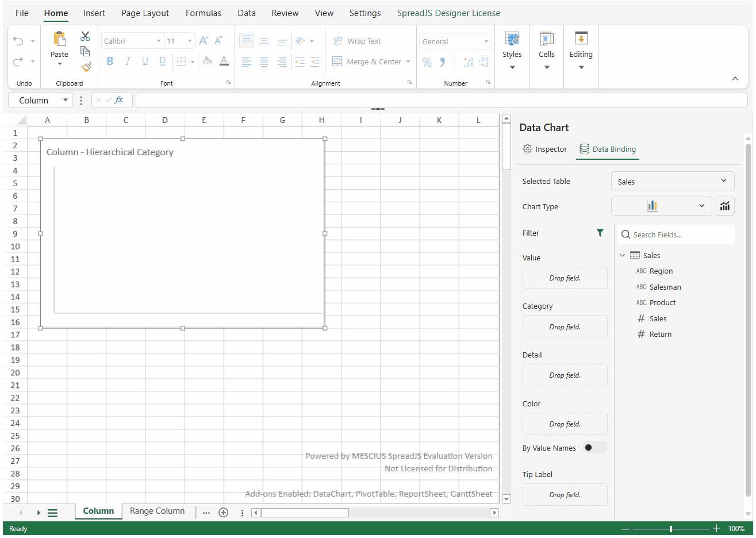Image resolution: width=756 pixels, height=538 pixels.
Task: Open the Merge & Center dropdown arrow
Action: click(408, 62)
